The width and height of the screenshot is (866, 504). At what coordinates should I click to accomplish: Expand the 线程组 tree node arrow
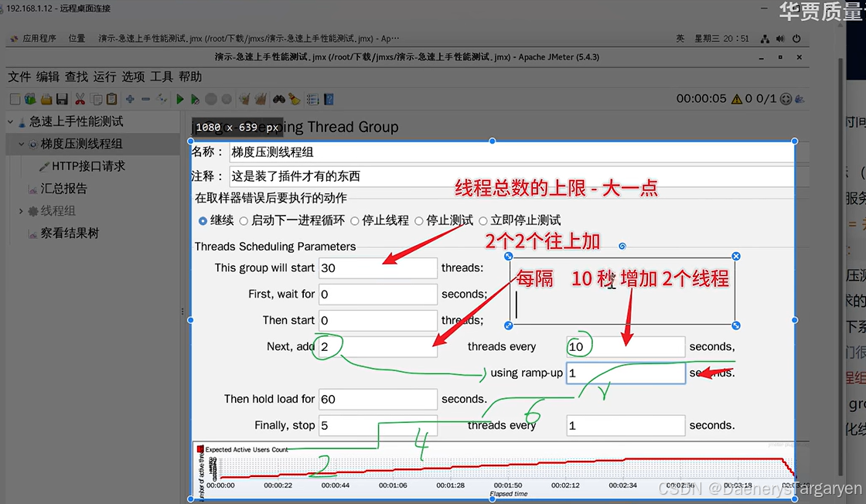click(x=21, y=211)
